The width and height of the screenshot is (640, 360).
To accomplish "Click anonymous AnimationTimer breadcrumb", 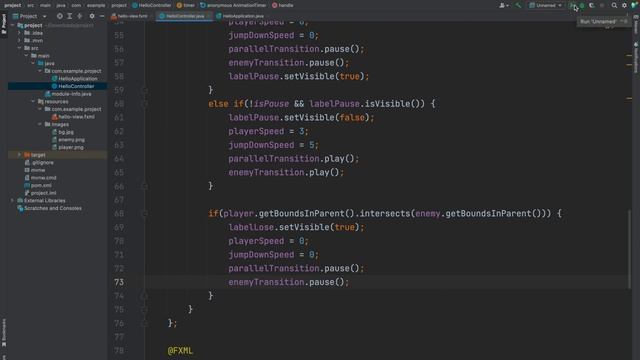I will (233, 5).
